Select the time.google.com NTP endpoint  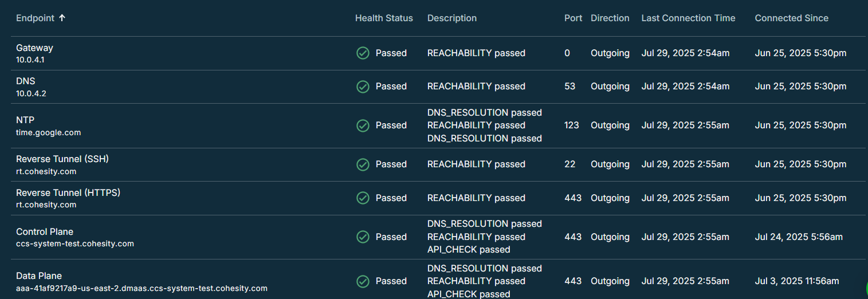point(49,132)
